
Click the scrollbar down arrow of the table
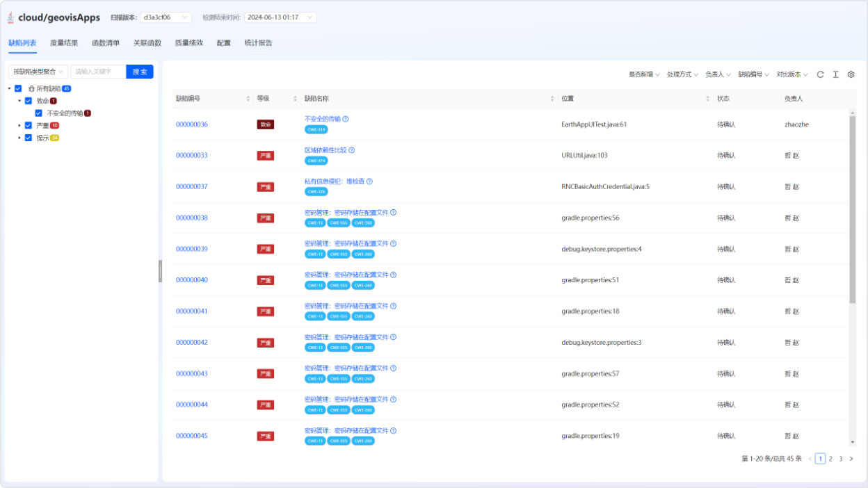853,442
